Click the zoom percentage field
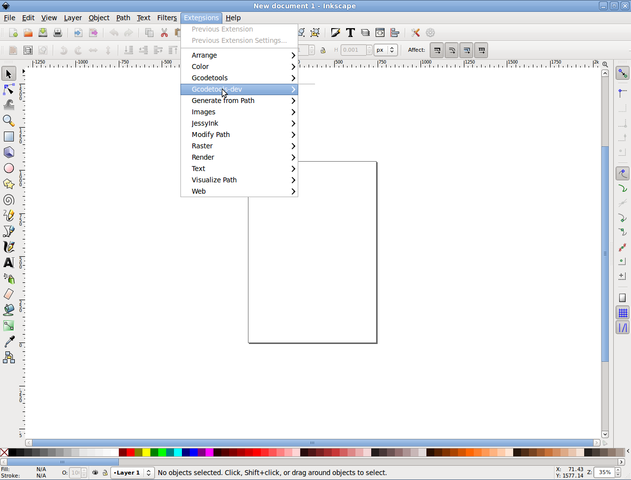631x480 pixels. coord(605,472)
